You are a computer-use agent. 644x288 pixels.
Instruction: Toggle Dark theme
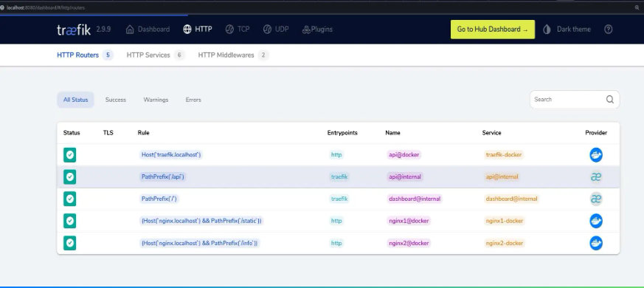[x=567, y=30]
